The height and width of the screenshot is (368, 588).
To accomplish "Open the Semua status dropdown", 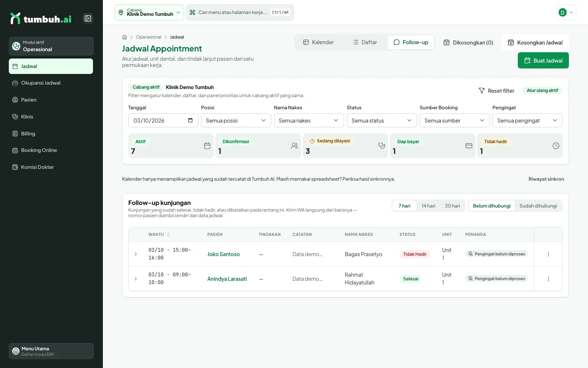I will pos(381,120).
